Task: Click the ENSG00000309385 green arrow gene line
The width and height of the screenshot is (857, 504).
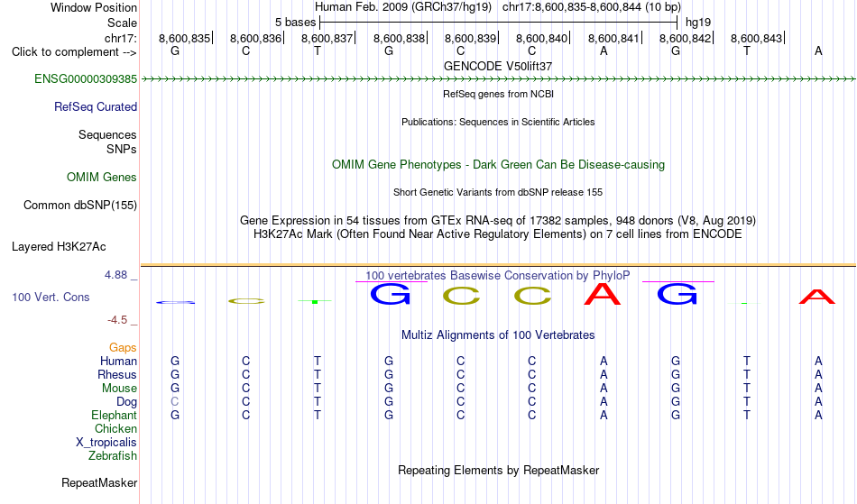Action: point(498,79)
